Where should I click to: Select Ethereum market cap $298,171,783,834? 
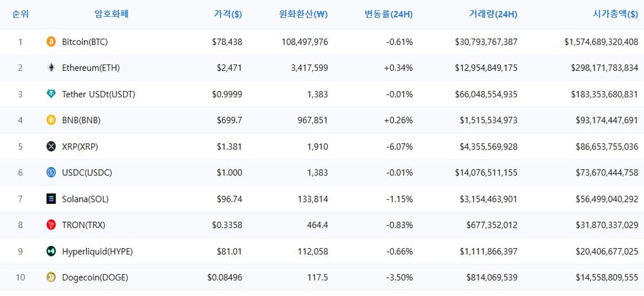pos(605,68)
